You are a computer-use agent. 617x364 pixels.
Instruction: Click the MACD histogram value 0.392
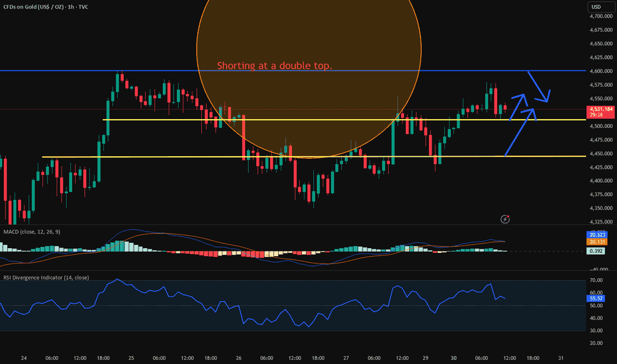[x=598, y=251]
